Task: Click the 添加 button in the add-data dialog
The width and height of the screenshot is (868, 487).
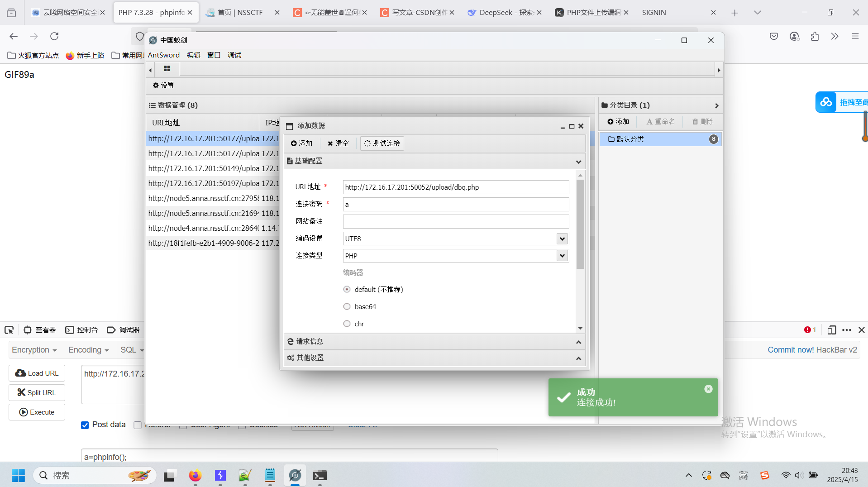Action: tap(301, 143)
